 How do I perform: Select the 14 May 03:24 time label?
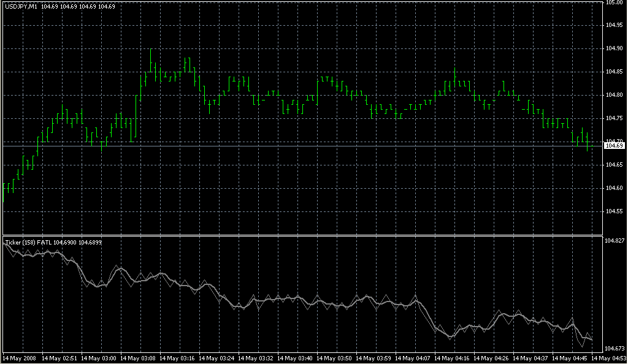pyautogui.click(x=216, y=358)
